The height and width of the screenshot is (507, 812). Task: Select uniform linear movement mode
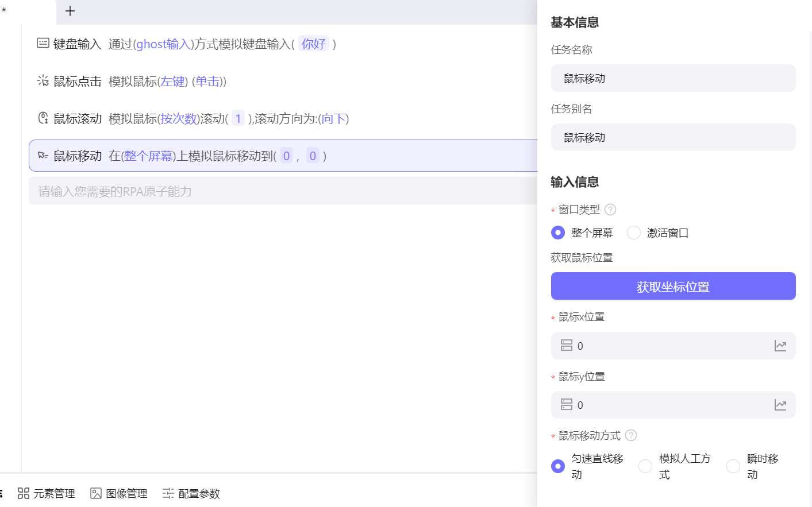(557, 466)
